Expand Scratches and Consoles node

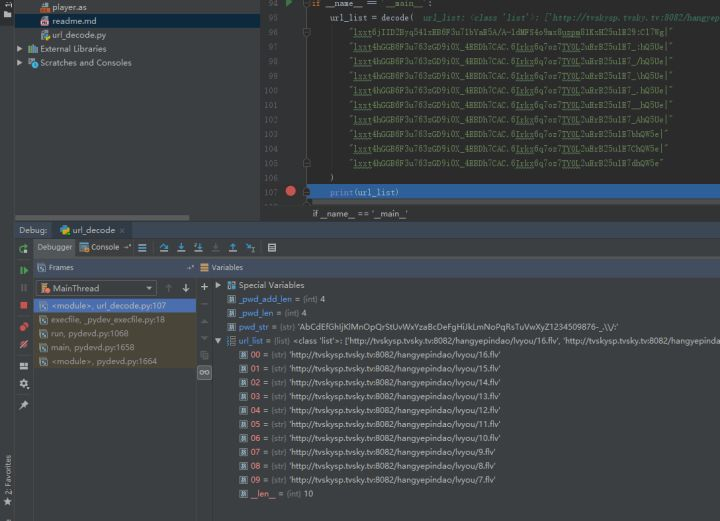(20, 62)
